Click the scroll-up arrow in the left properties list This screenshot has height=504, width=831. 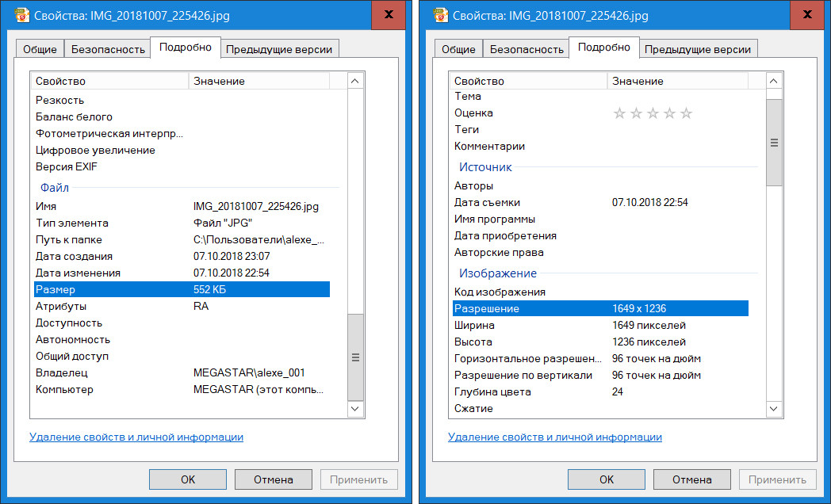[x=355, y=81]
